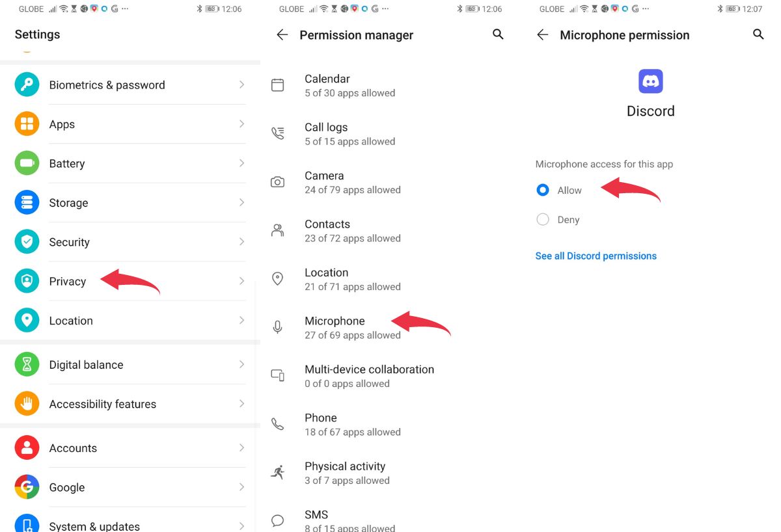Expand the Storage settings chevron
Viewport: 781px width, 532px height.
tap(241, 203)
